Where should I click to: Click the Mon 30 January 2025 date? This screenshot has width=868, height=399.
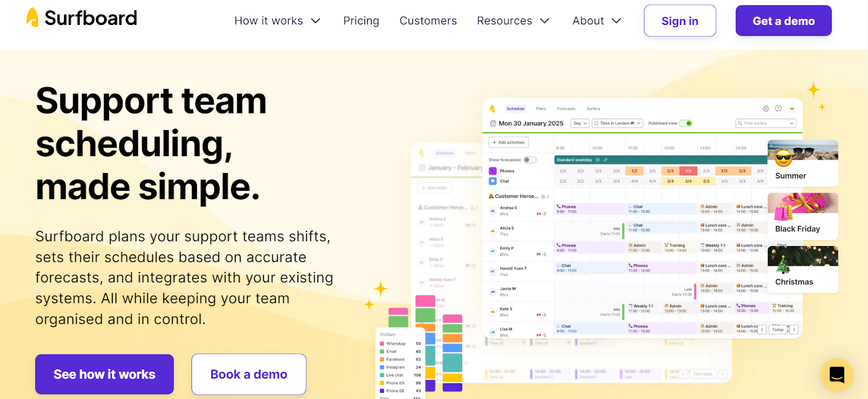[x=531, y=124]
